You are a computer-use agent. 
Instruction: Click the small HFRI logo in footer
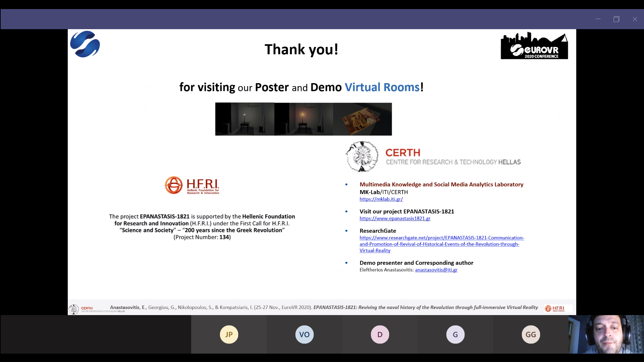(x=555, y=308)
